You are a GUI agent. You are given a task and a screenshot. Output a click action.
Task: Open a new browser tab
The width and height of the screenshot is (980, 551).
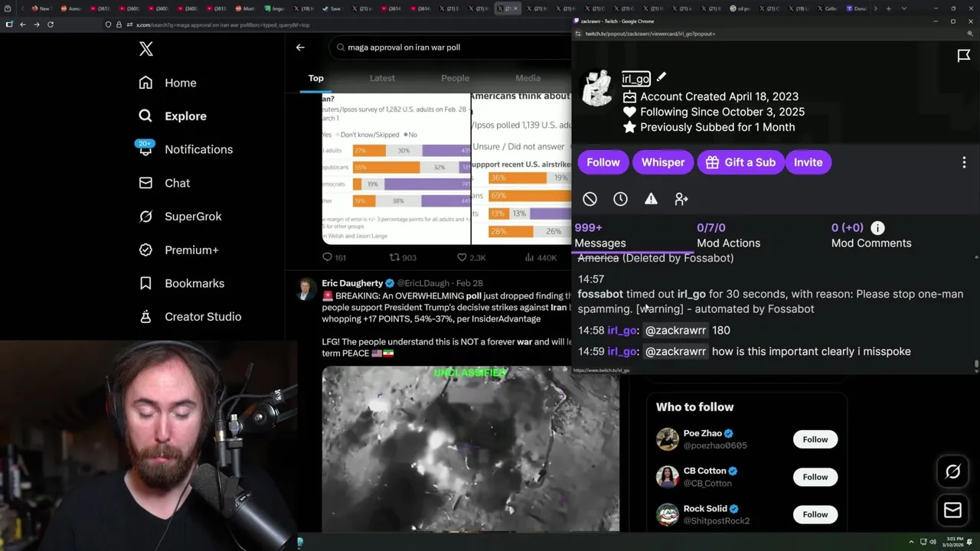point(888,8)
